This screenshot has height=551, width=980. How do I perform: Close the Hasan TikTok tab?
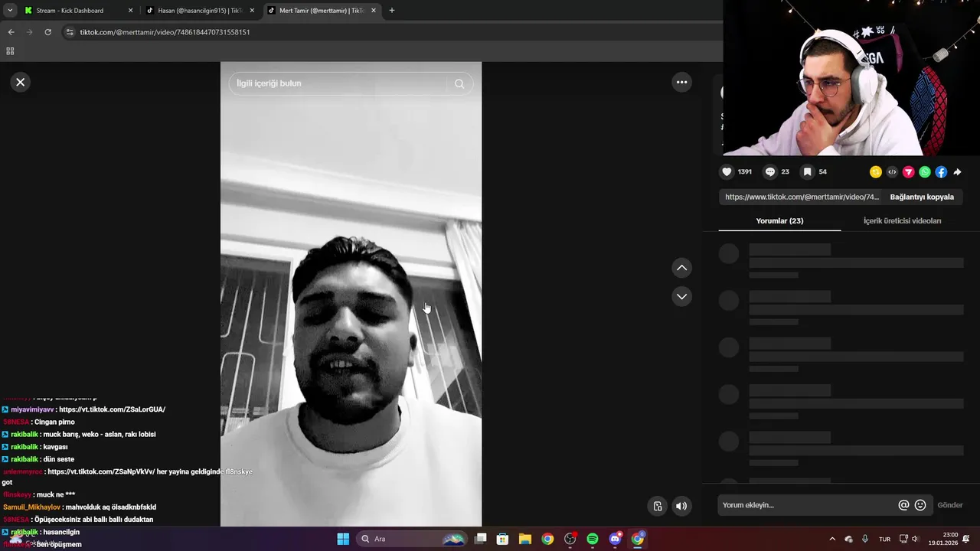(x=252, y=11)
